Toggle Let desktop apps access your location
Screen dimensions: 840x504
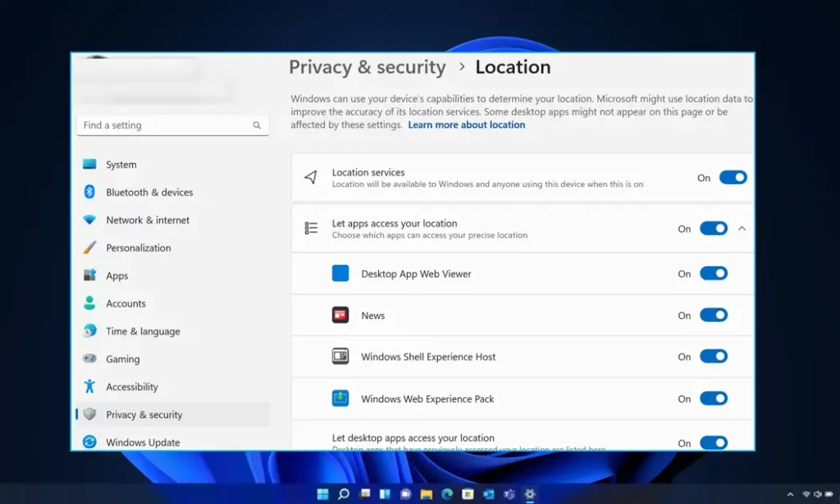[x=714, y=443]
